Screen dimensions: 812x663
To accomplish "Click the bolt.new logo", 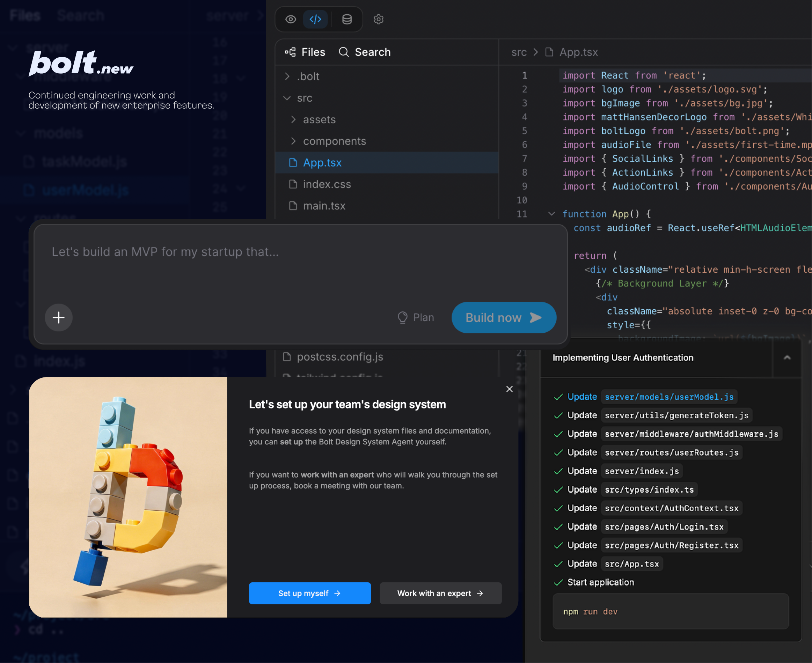I will point(81,63).
